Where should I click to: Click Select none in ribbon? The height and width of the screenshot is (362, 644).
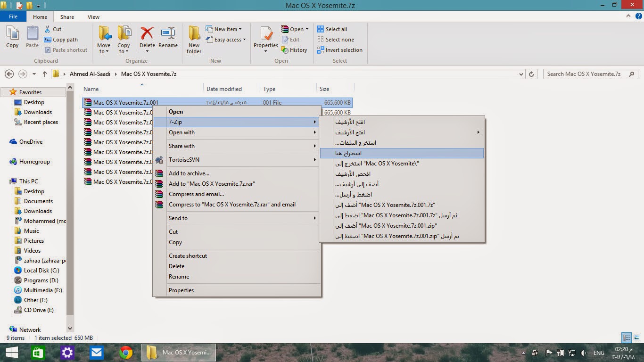coord(336,40)
